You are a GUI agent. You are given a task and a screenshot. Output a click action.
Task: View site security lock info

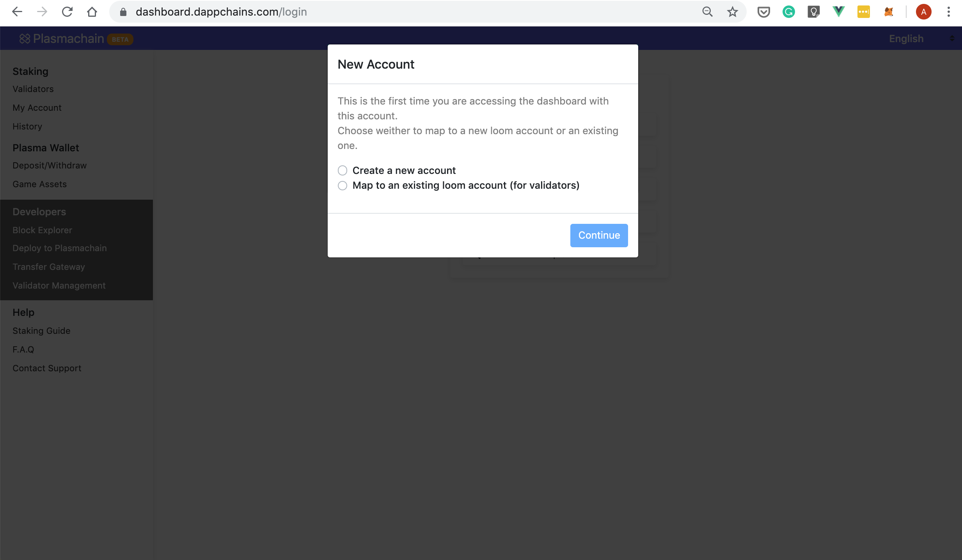(x=123, y=12)
